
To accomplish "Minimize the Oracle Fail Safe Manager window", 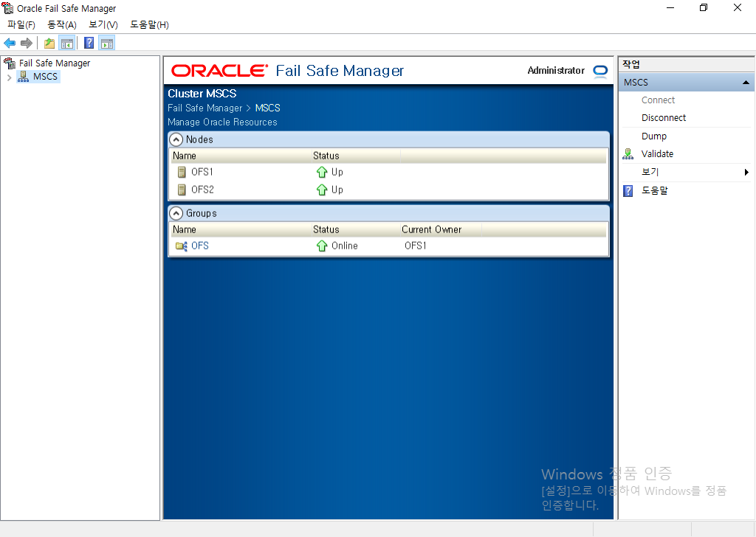I will point(670,7).
